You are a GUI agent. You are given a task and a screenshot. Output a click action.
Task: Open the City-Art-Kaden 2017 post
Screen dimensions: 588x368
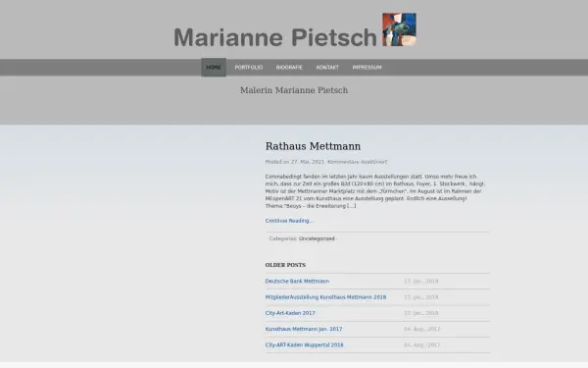pyautogui.click(x=290, y=313)
